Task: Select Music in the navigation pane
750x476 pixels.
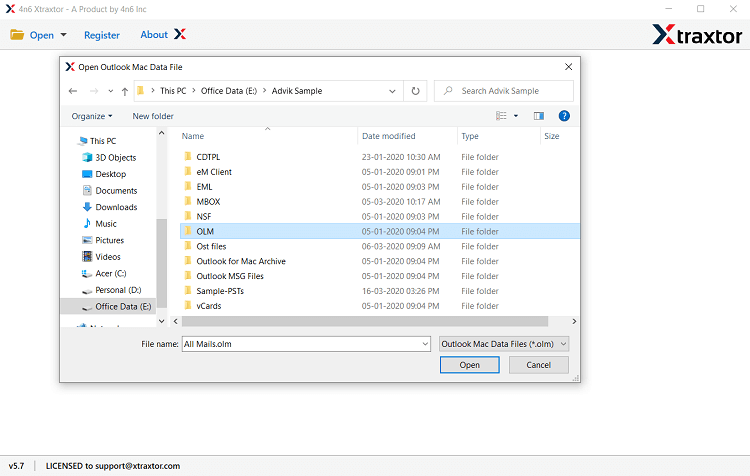Action: (x=106, y=224)
